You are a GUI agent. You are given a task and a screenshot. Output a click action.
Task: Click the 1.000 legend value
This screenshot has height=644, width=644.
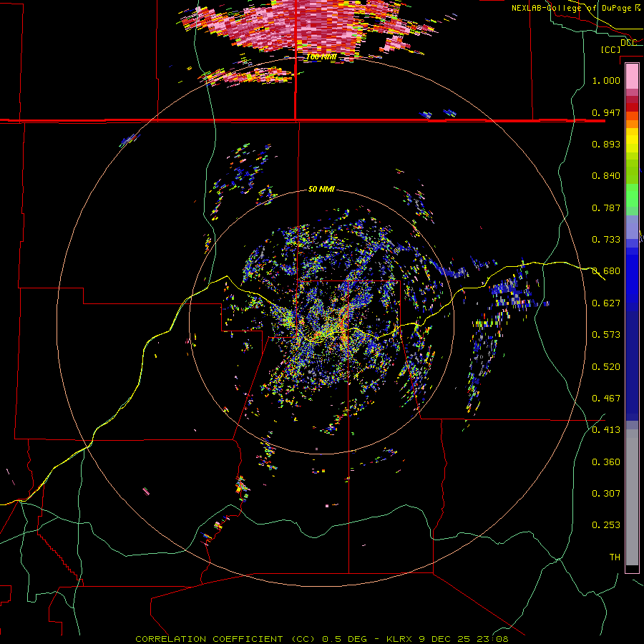pyautogui.click(x=606, y=80)
